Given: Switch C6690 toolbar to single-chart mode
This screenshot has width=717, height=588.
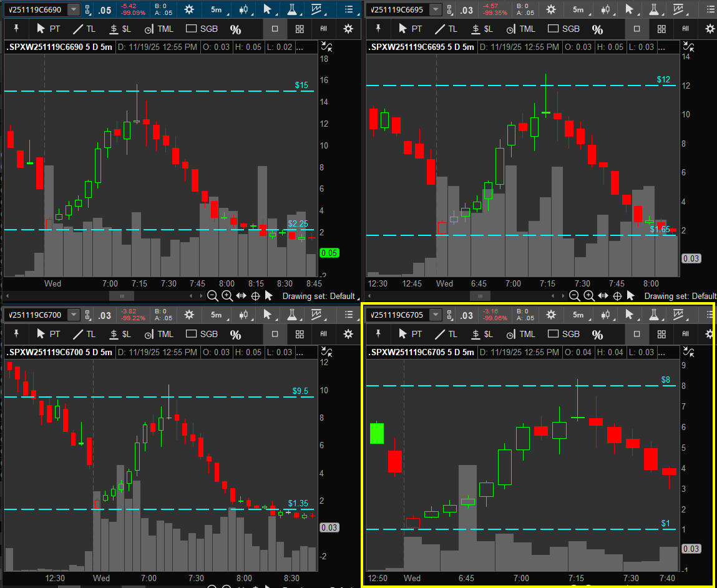Looking at the screenshot, I should tap(275, 29).
